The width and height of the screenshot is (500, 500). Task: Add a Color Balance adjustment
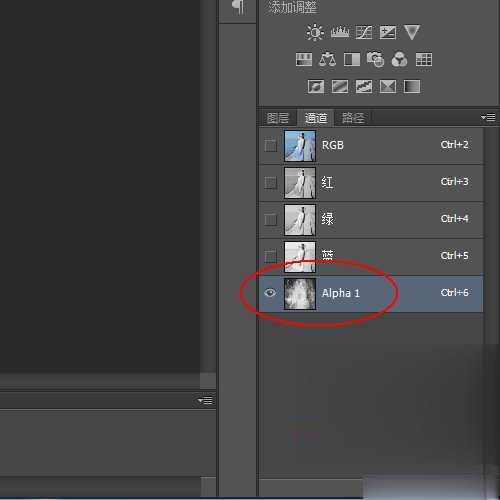[327, 59]
